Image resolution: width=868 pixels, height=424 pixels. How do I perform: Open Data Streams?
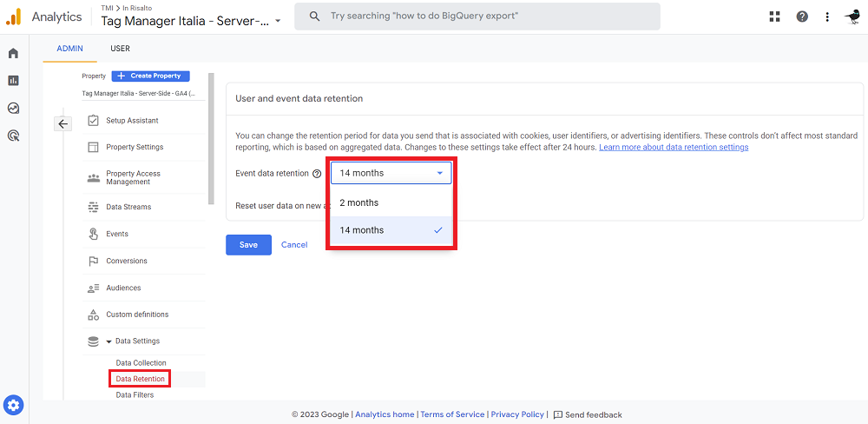128,207
